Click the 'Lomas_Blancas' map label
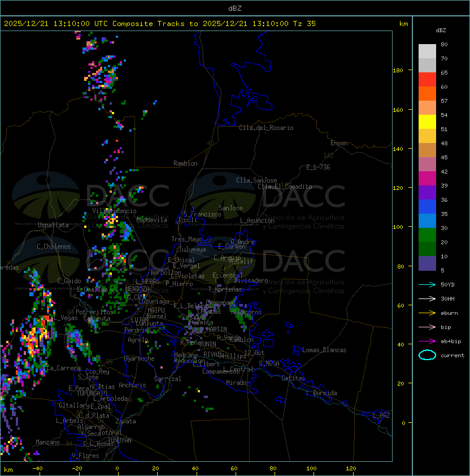The width and height of the screenshot is (470, 476). click(x=324, y=350)
